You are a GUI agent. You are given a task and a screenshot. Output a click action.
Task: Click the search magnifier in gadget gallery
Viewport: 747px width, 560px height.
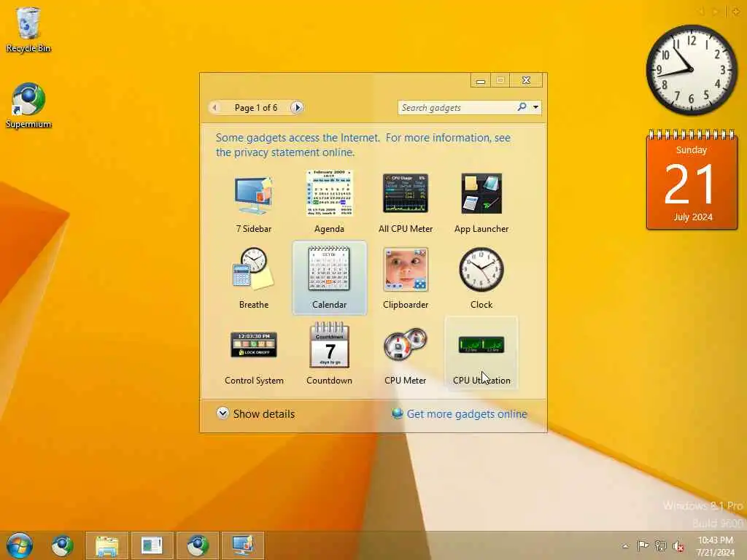point(522,107)
